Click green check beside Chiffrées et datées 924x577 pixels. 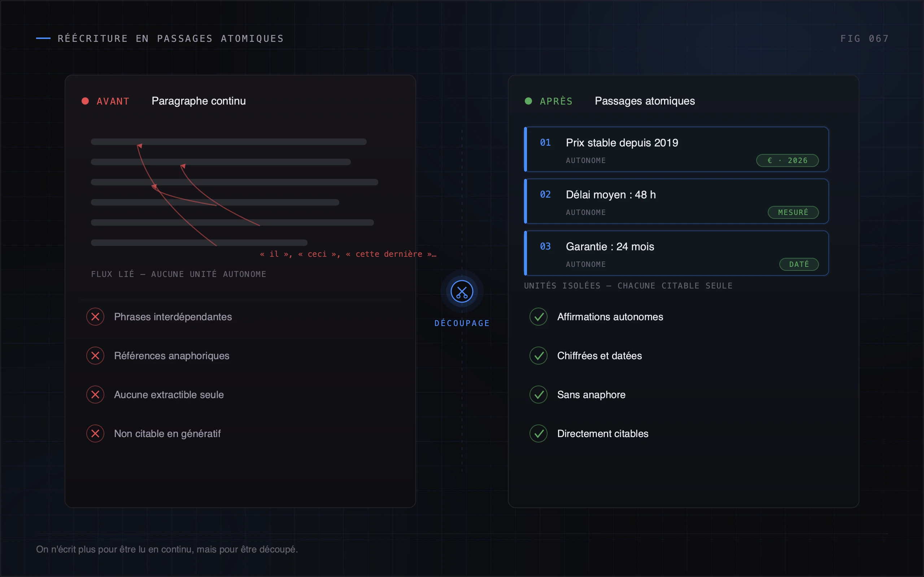pyautogui.click(x=539, y=356)
